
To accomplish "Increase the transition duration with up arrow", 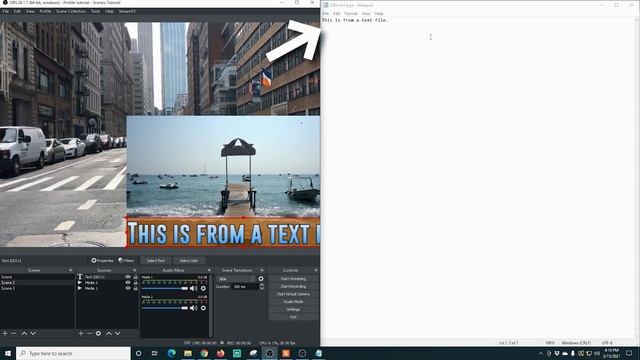I will point(262,285).
